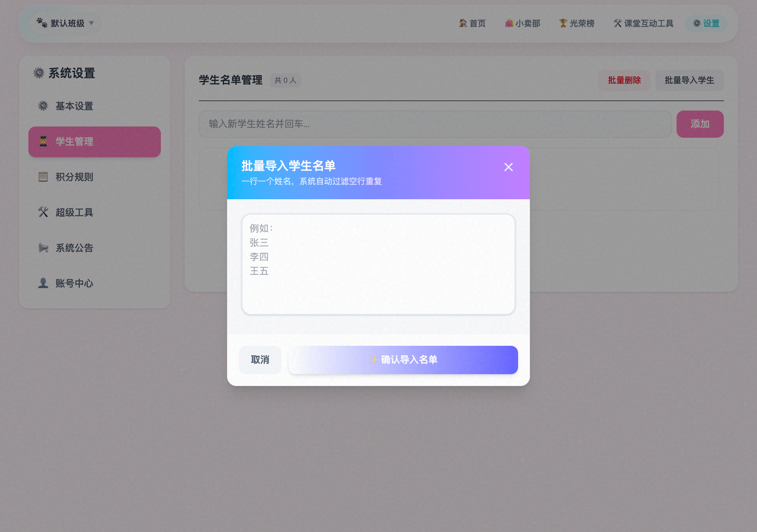Confirm with the 确认导入名单 button
Image resolution: width=757 pixels, height=532 pixels.
tap(403, 360)
